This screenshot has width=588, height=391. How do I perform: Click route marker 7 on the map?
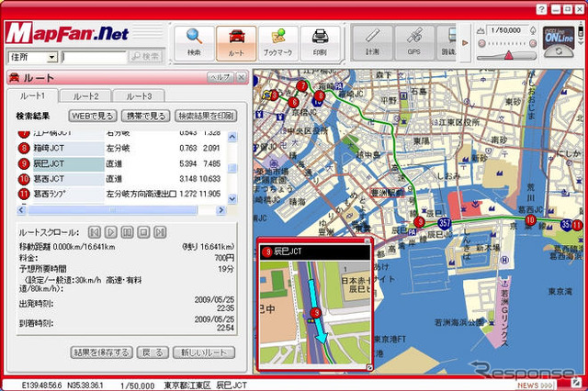coord(302,86)
